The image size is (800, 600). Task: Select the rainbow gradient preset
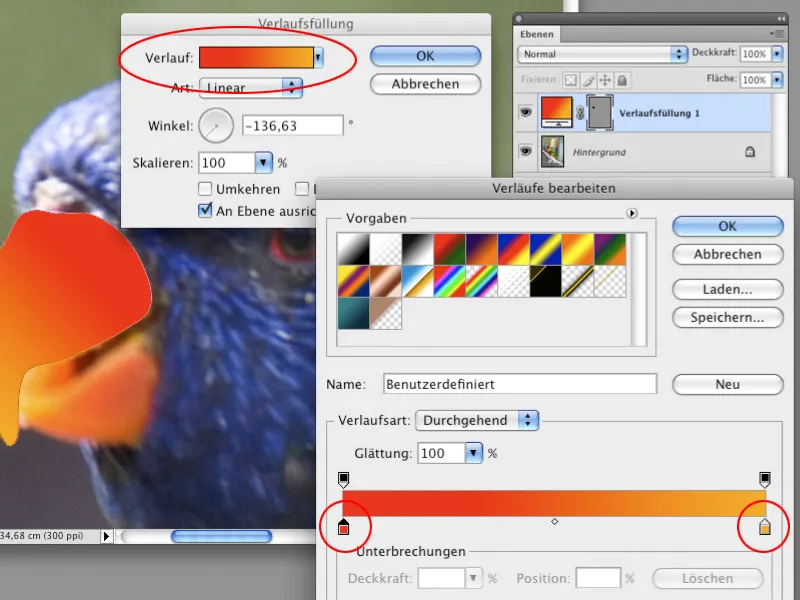tap(450, 281)
